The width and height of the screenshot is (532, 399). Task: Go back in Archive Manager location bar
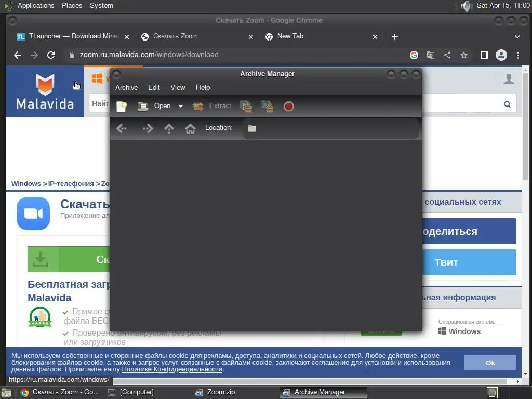pyautogui.click(x=122, y=128)
